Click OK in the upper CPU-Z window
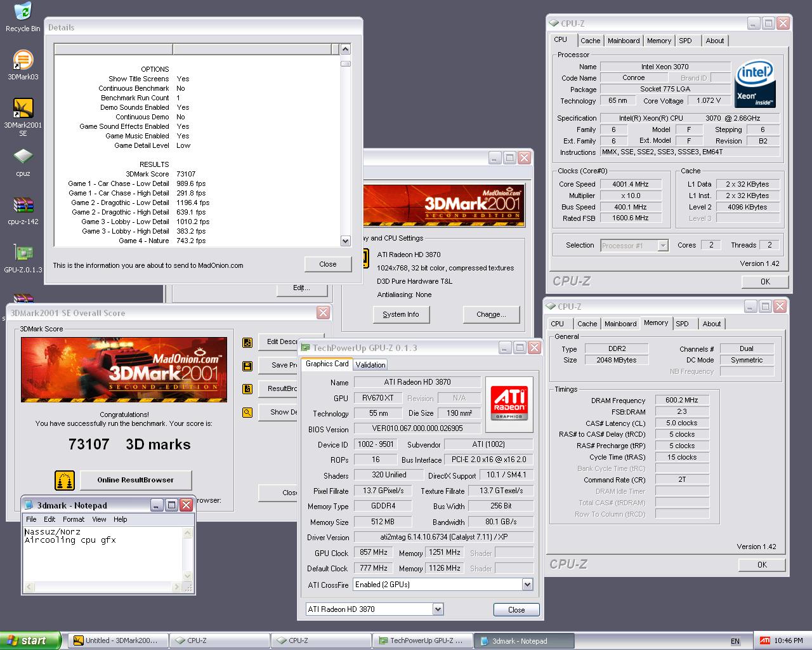Screen dimensions: 812x650 tap(765, 281)
